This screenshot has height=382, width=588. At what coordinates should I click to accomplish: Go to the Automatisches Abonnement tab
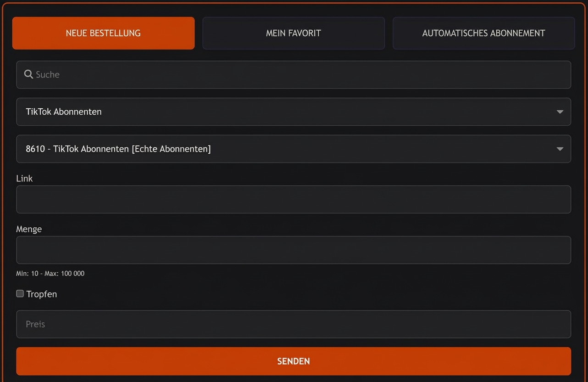tap(483, 33)
